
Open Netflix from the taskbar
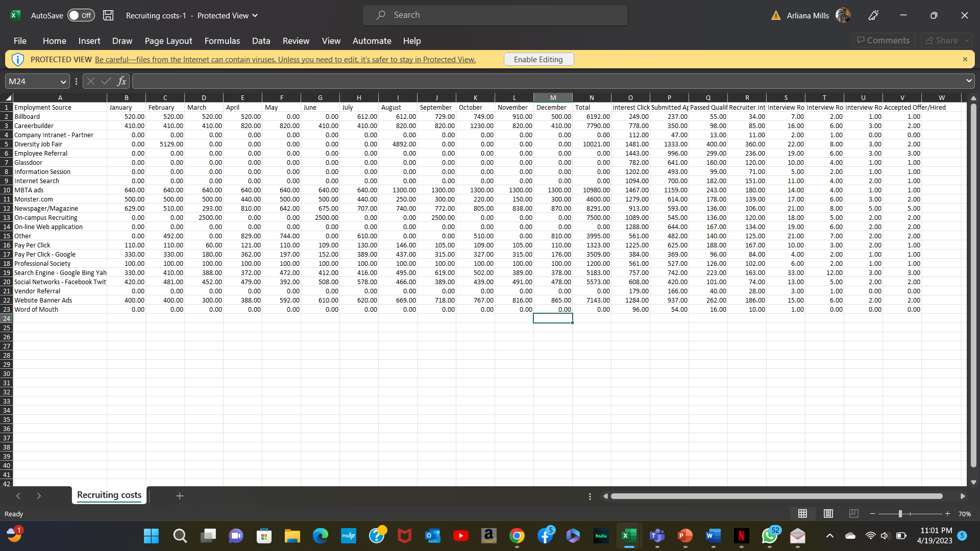[x=742, y=536]
